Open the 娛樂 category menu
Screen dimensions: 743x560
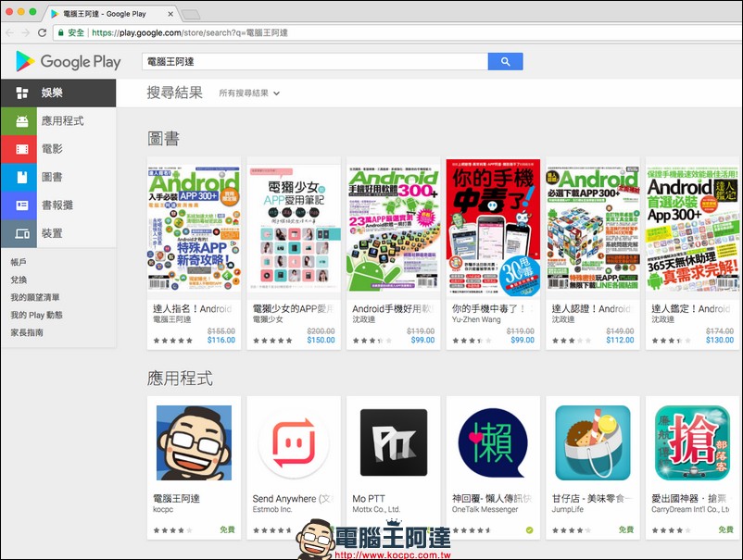57,93
